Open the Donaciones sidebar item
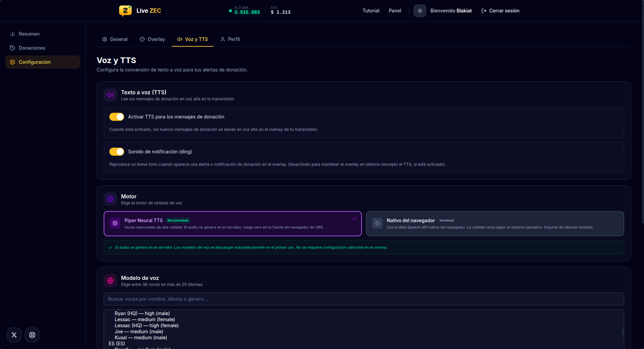644x349 pixels. coord(43,48)
